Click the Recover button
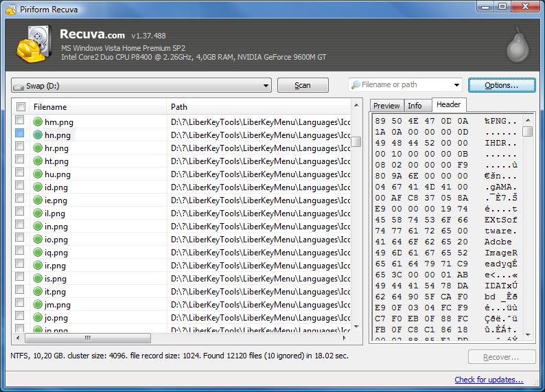The width and height of the screenshot is (545, 392). tap(502, 357)
